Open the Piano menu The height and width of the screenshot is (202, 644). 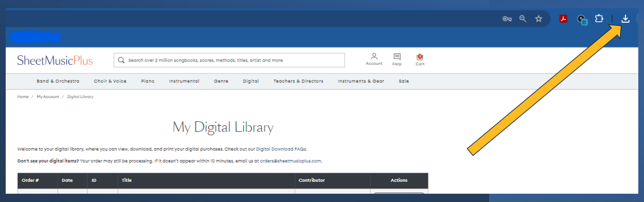coord(148,81)
